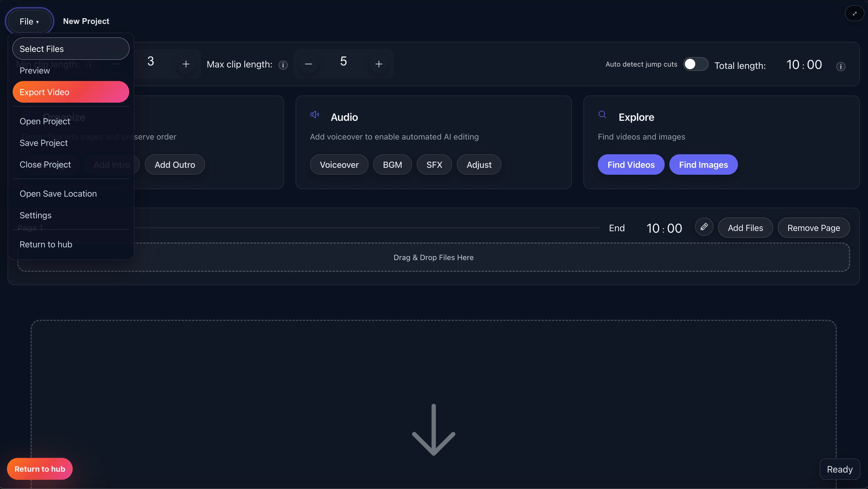
Task: Remove the current page
Action: (x=813, y=227)
